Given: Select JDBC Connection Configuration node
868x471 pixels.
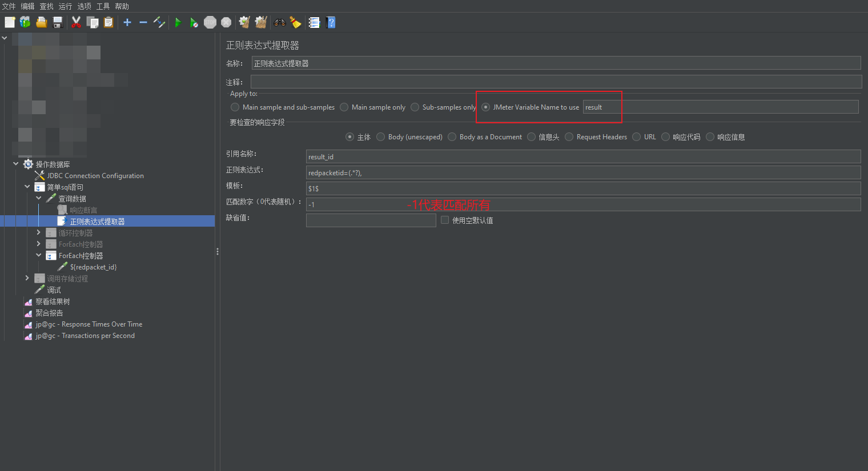Looking at the screenshot, I should click(x=95, y=176).
